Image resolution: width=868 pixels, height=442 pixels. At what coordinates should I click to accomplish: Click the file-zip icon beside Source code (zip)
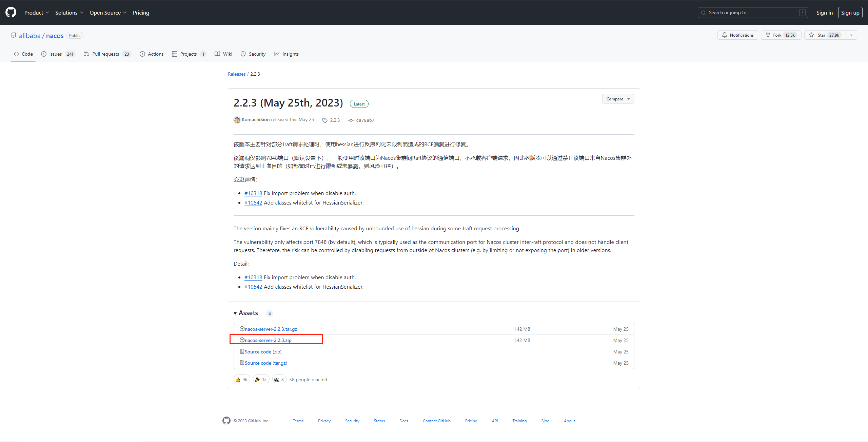[242, 351]
